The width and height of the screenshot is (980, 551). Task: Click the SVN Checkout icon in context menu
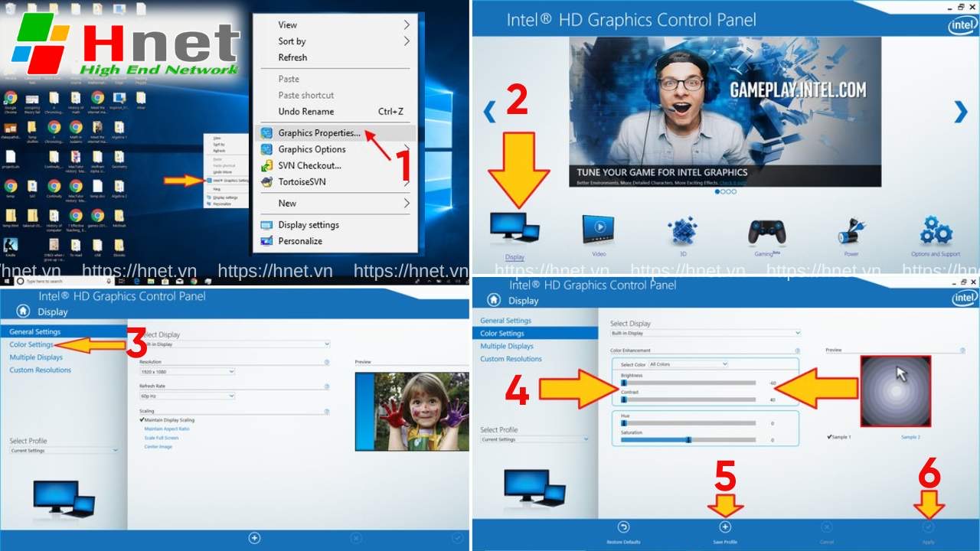266,165
